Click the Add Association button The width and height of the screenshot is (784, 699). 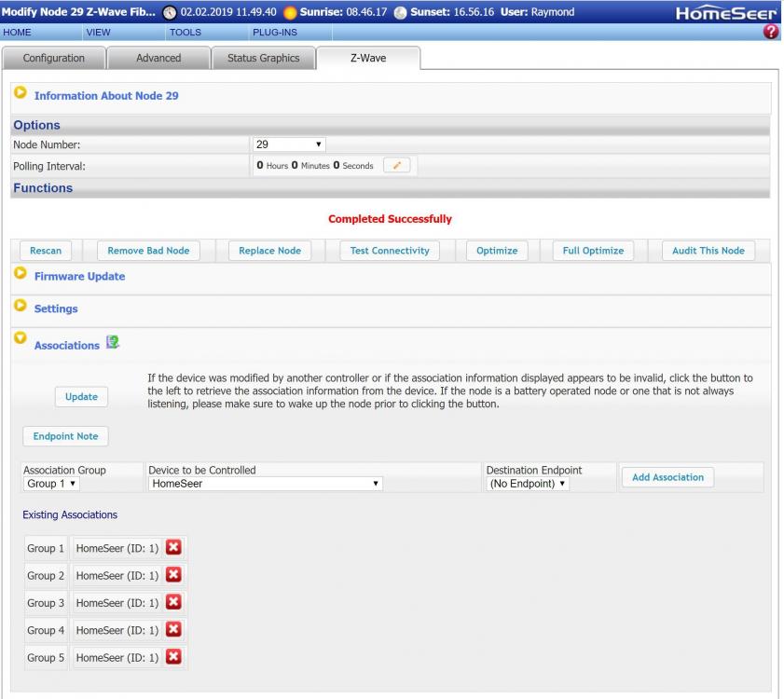coord(667,477)
